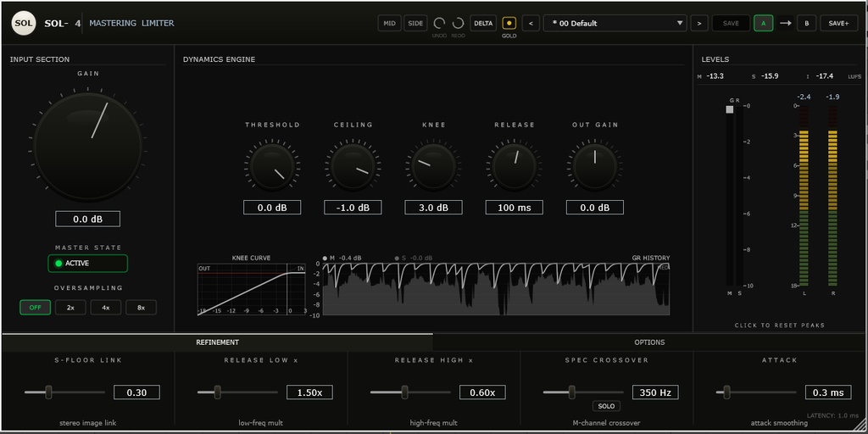Click the GR HISTORY graph

[496, 290]
